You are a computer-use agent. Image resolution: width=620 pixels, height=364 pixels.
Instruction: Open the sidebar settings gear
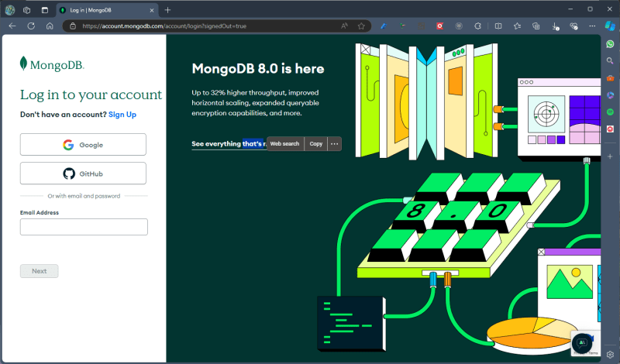coord(610,355)
